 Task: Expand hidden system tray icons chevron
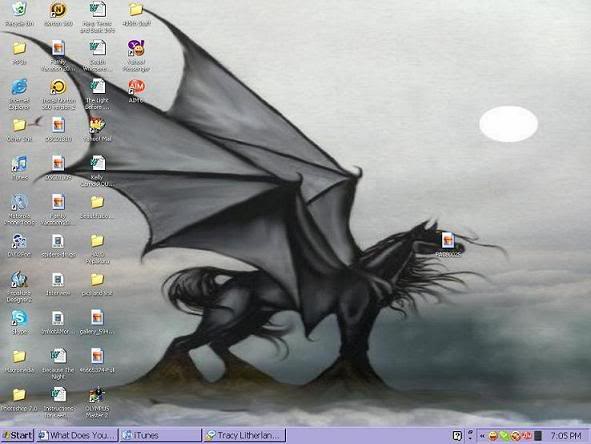point(482,436)
